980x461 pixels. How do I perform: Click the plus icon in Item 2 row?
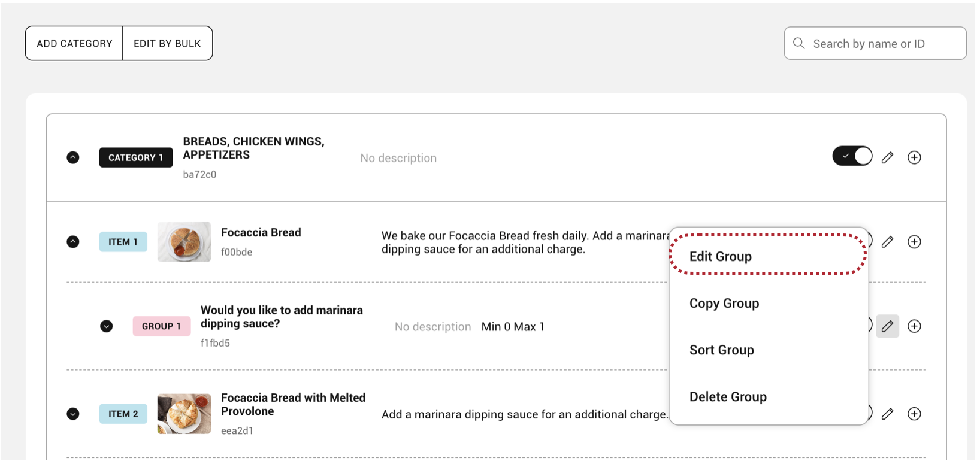[914, 414]
